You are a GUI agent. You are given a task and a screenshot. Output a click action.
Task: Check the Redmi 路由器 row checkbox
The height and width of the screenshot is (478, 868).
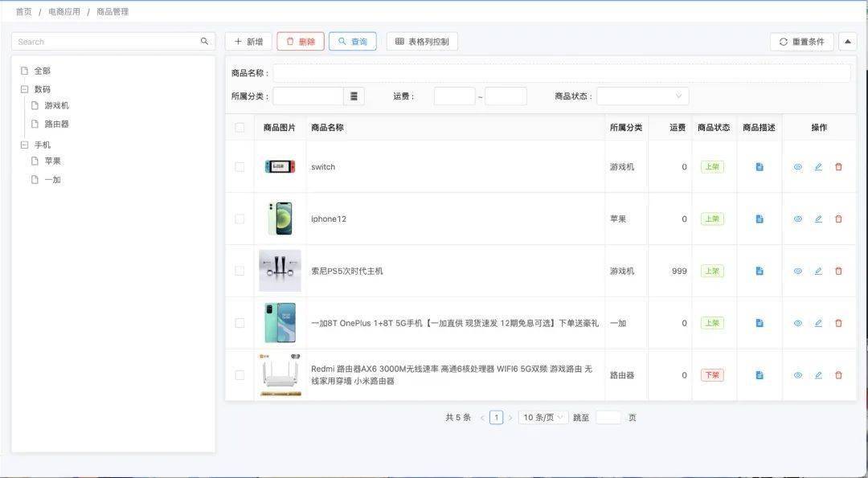(240, 374)
